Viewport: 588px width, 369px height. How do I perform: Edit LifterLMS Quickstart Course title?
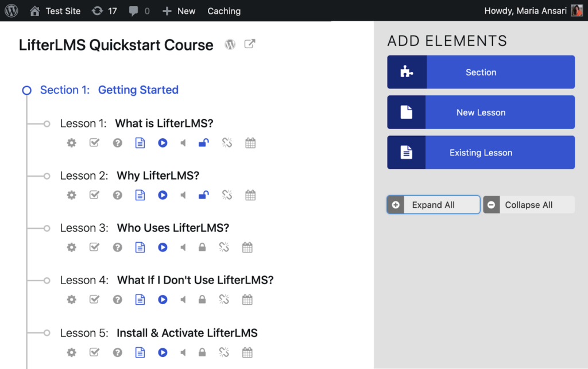click(x=116, y=45)
